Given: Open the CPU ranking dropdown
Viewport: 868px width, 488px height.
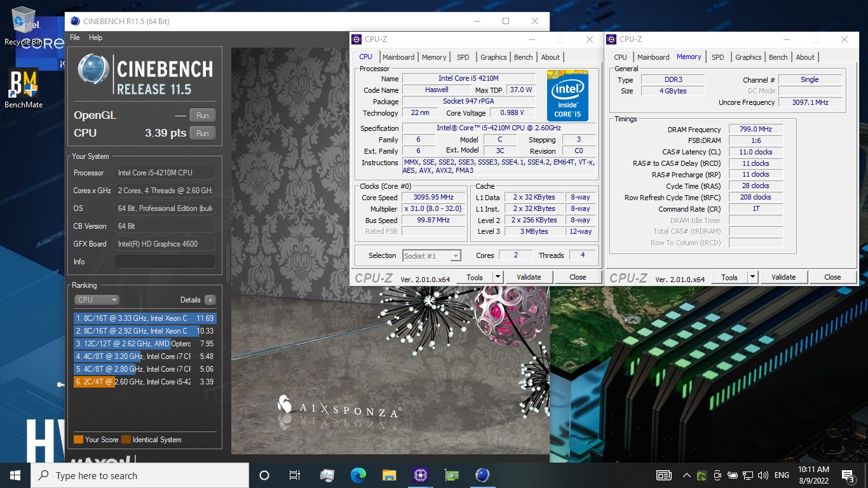Looking at the screenshot, I should click(97, 300).
